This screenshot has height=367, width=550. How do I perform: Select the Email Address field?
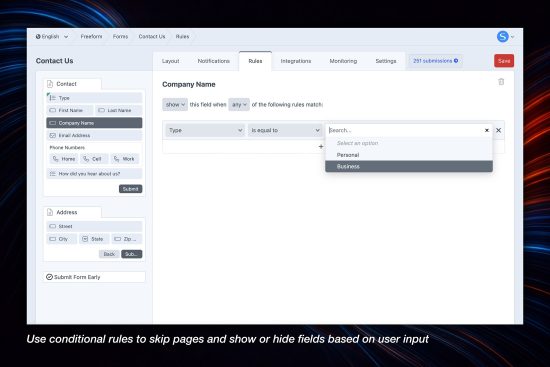(94, 135)
